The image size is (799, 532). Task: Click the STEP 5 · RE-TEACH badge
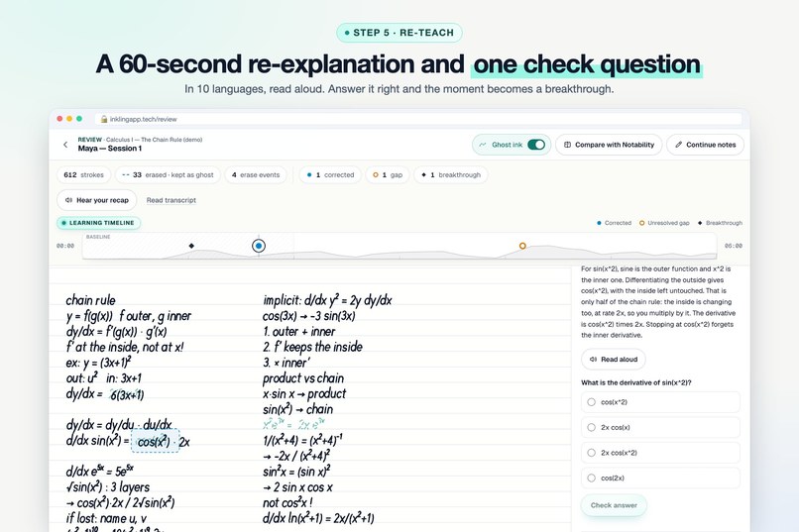click(x=399, y=33)
